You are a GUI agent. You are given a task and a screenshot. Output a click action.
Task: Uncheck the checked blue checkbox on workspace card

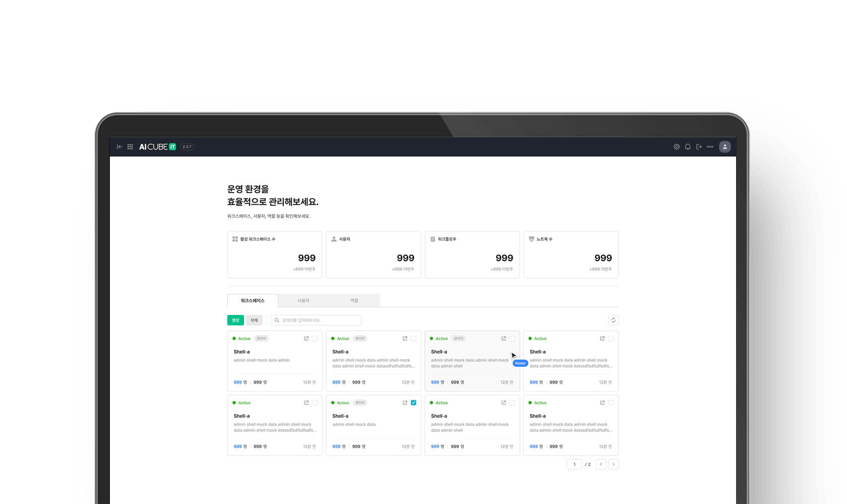(x=413, y=403)
